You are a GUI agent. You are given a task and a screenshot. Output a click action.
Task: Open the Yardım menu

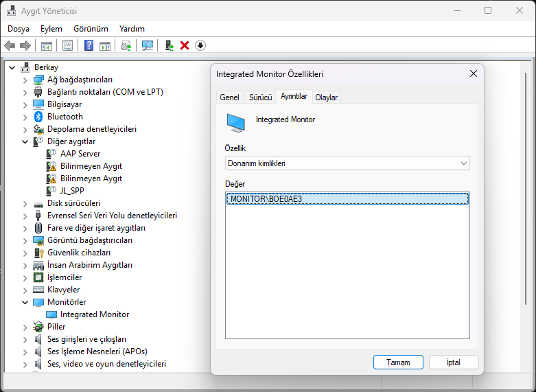click(x=132, y=29)
